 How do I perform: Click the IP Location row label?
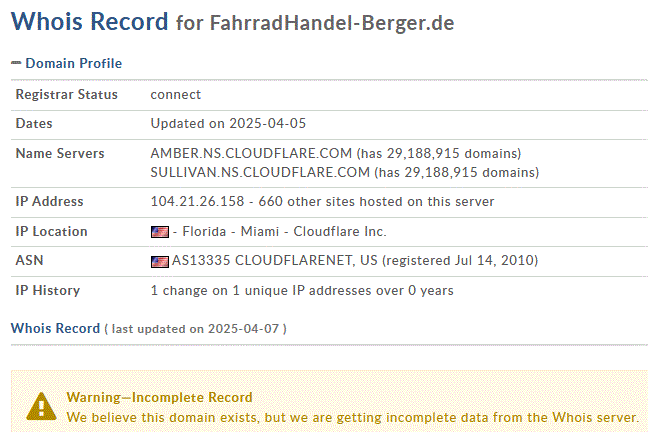tap(52, 231)
